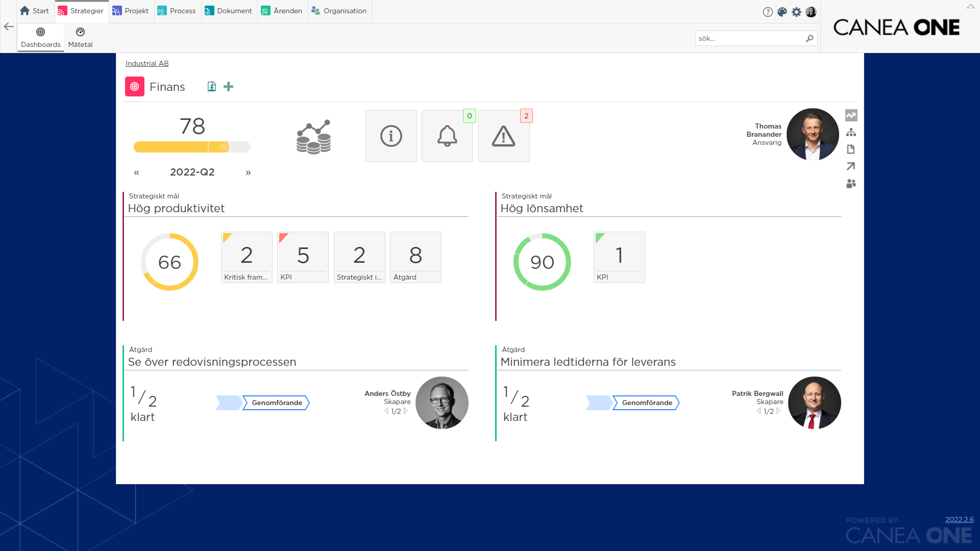Switch to the Mätetal tab

[x=80, y=38]
